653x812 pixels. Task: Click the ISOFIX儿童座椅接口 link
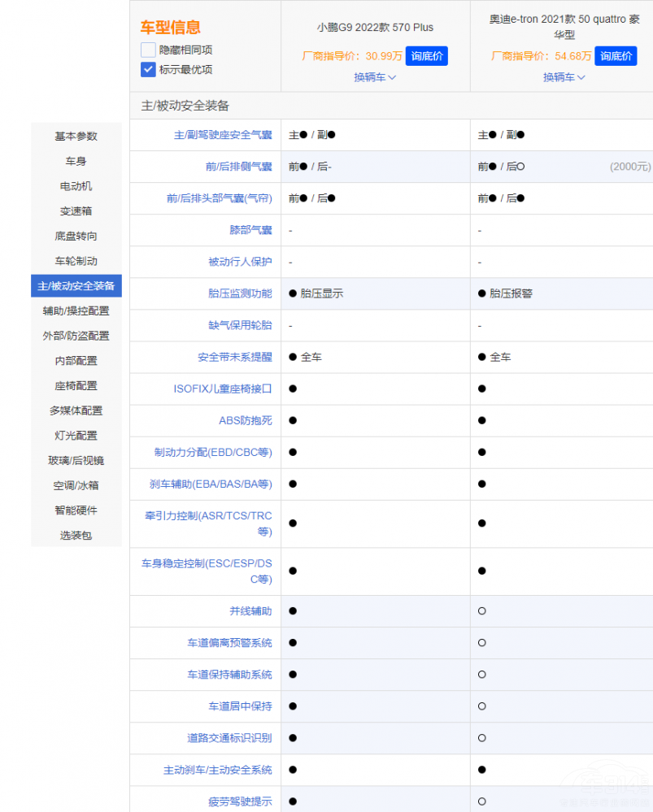pyautogui.click(x=223, y=389)
